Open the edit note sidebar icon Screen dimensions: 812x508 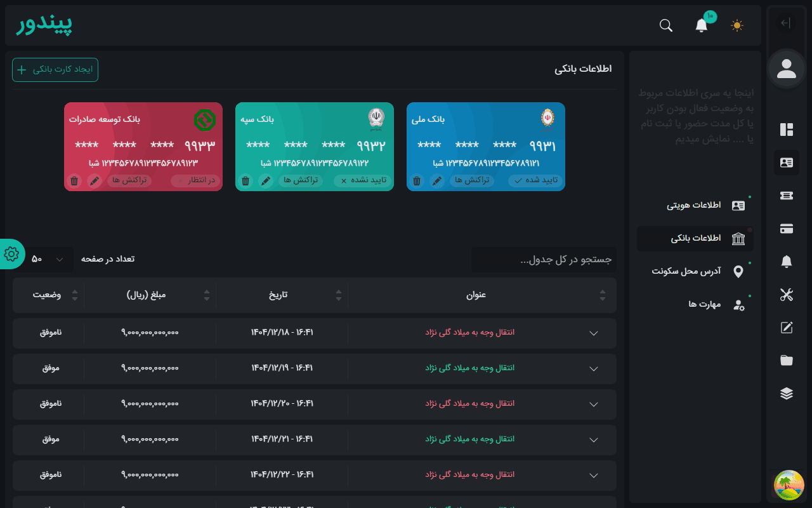point(787,328)
